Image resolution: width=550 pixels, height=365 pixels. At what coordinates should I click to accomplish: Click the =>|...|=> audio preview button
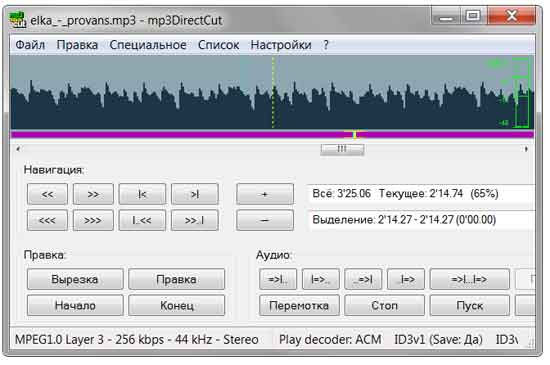pyautogui.click(x=469, y=279)
